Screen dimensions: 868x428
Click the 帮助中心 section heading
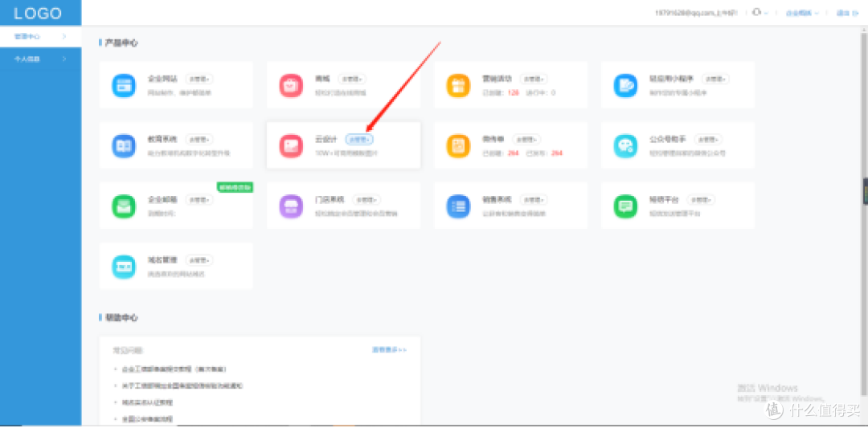121,317
